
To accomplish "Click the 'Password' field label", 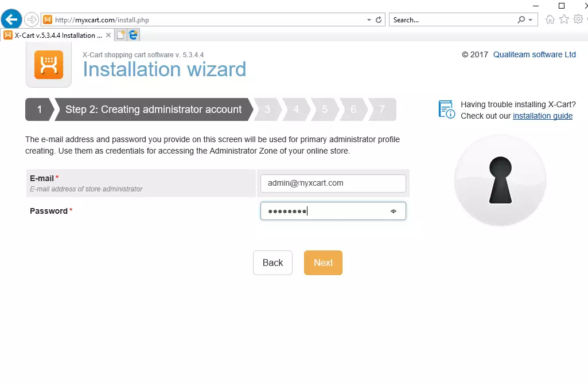I will click(49, 211).
